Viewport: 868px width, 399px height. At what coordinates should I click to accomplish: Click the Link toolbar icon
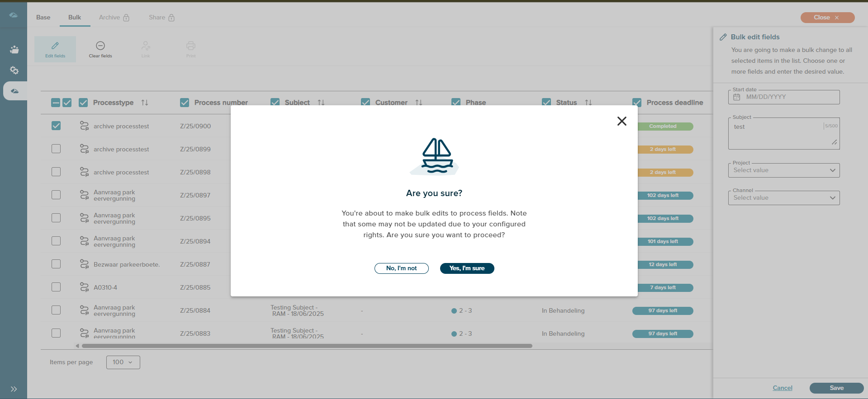tap(146, 49)
